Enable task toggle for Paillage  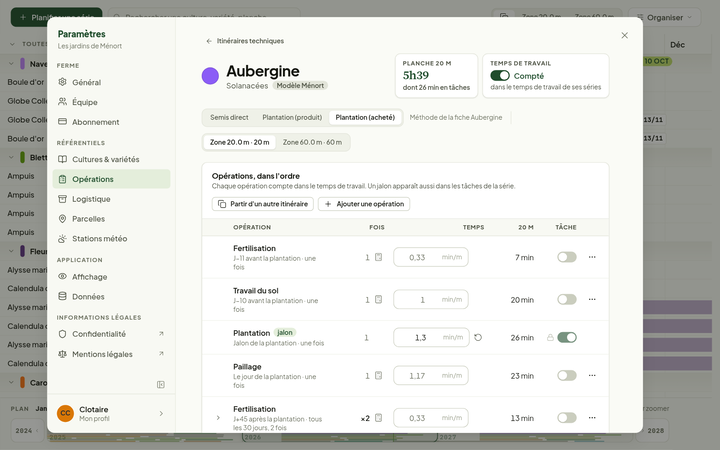coord(567,376)
